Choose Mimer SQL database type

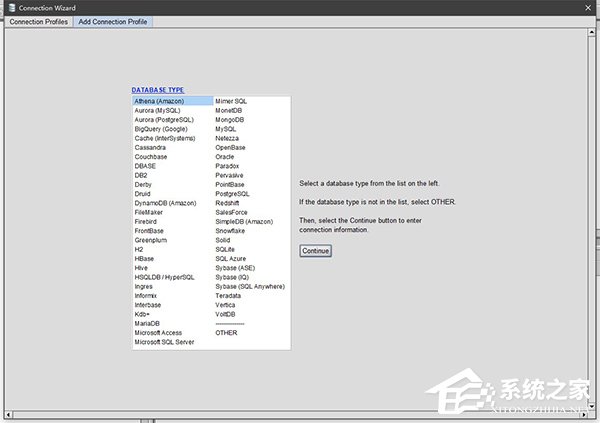coord(231,101)
